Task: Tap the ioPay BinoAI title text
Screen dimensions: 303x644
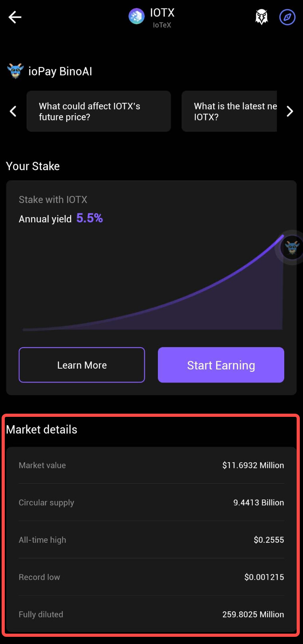Action: (x=60, y=71)
